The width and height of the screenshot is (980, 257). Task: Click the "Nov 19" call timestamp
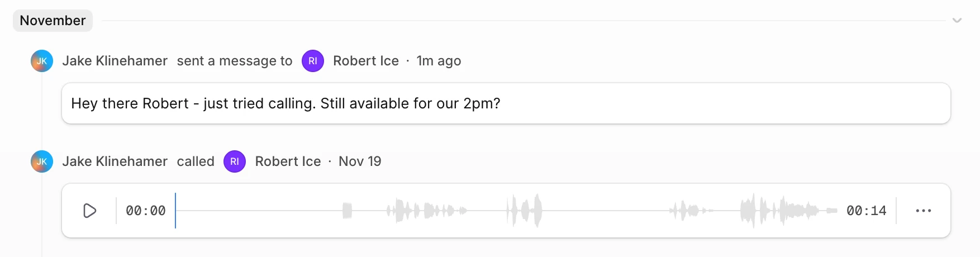click(360, 161)
